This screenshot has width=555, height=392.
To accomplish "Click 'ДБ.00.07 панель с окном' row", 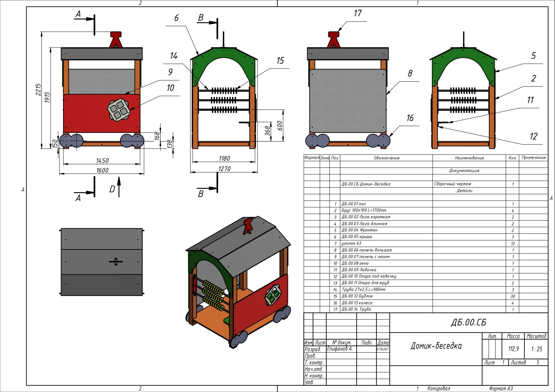I will [x=426, y=257].
